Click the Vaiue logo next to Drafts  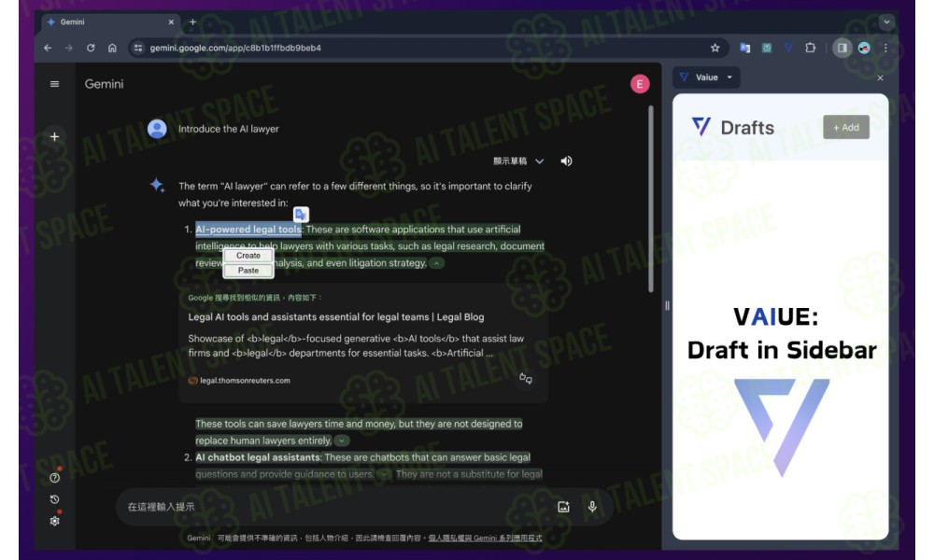[x=701, y=127]
